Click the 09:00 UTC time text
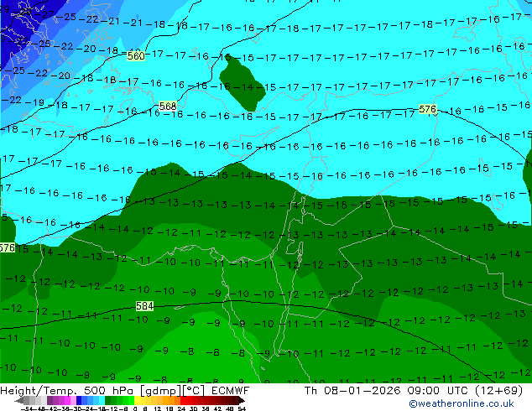532x411 pixels. pyautogui.click(x=438, y=391)
